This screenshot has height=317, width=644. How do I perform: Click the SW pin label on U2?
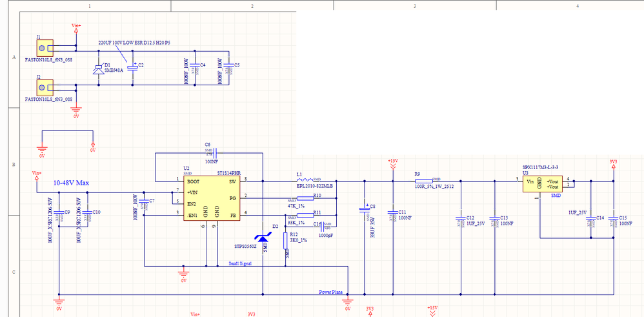(x=232, y=181)
